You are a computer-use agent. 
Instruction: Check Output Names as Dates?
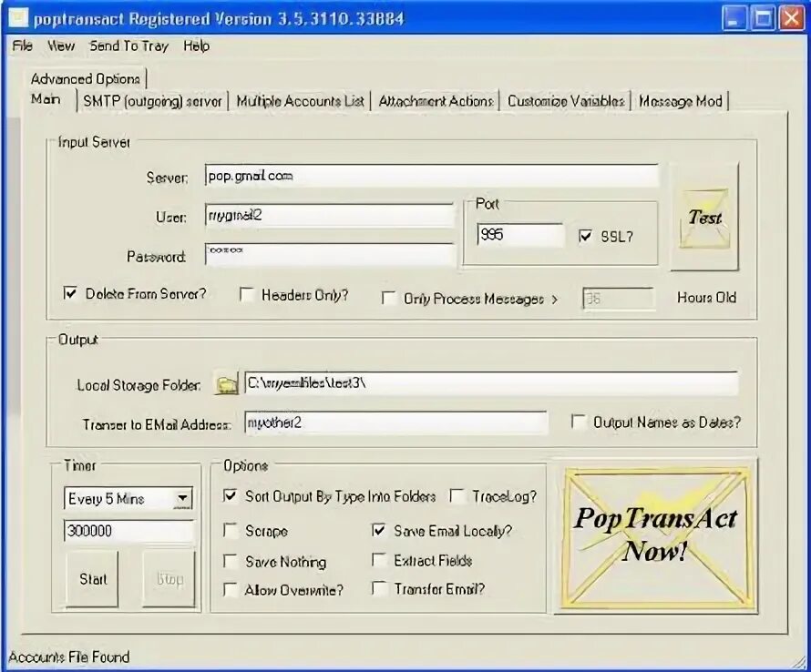click(x=579, y=422)
